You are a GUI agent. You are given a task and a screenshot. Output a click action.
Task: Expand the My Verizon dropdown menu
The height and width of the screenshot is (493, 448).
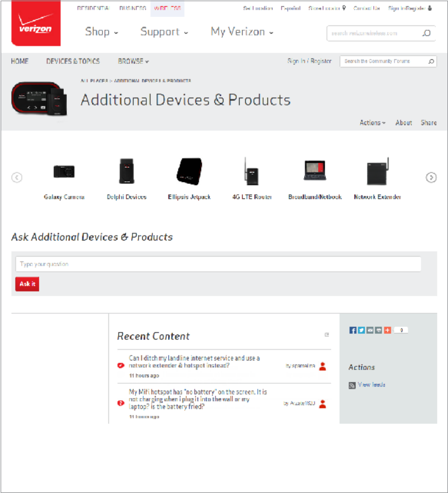pos(242,32)
